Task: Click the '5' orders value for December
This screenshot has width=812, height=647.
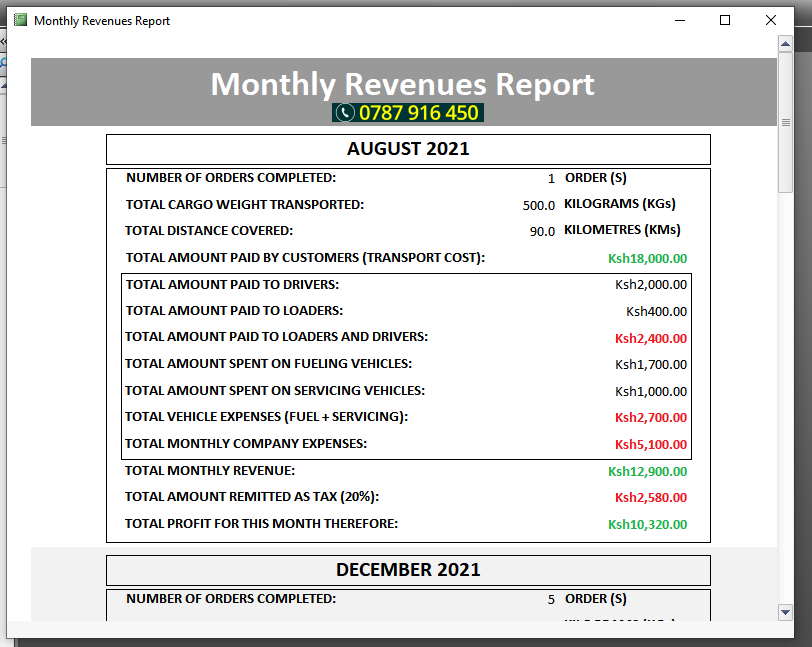Action: [551, 600]
